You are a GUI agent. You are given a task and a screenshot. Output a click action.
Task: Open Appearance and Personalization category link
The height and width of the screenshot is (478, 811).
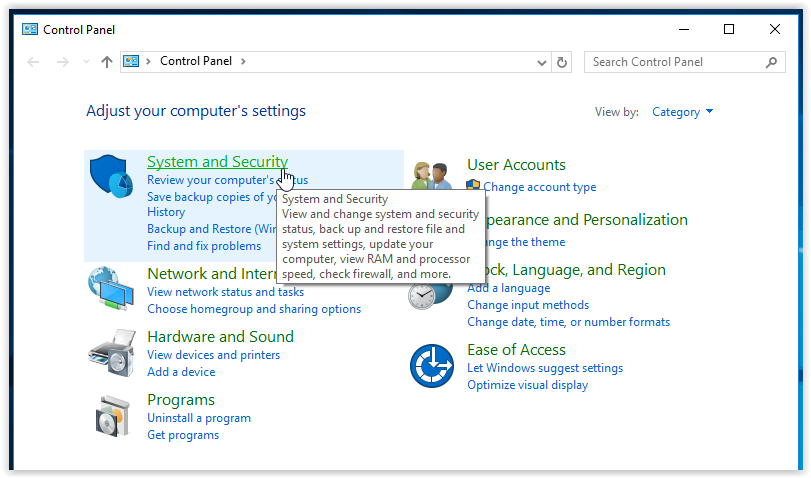587,220
